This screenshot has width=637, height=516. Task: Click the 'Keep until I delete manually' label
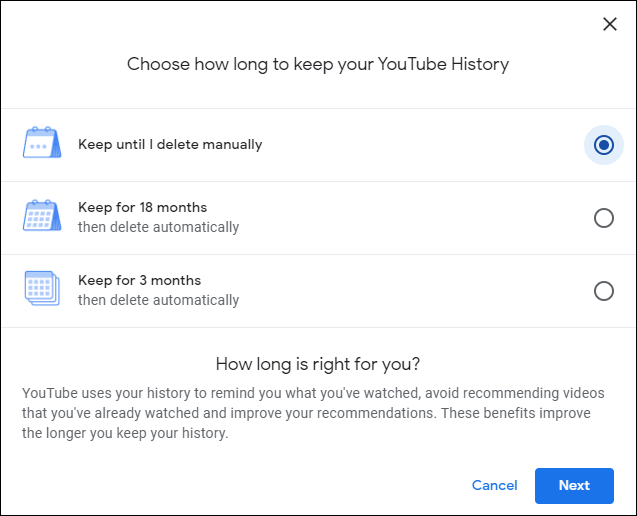(x=170, y=145)
